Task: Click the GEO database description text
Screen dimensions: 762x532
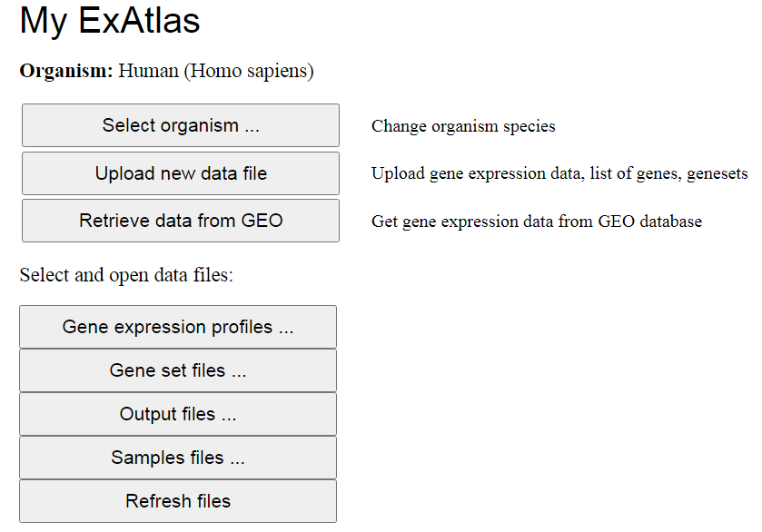Action: 536,222
